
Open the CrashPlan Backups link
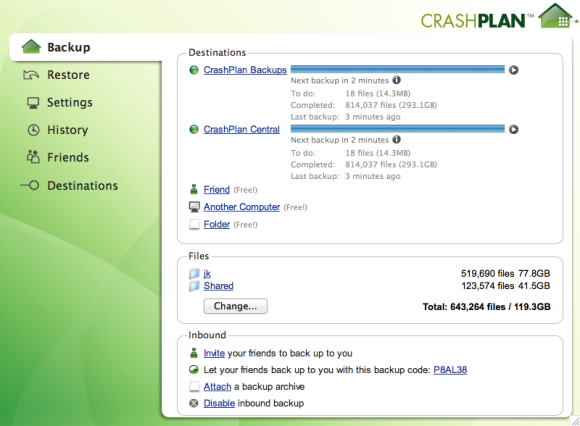pyautogui.click(x=245, y=70)
